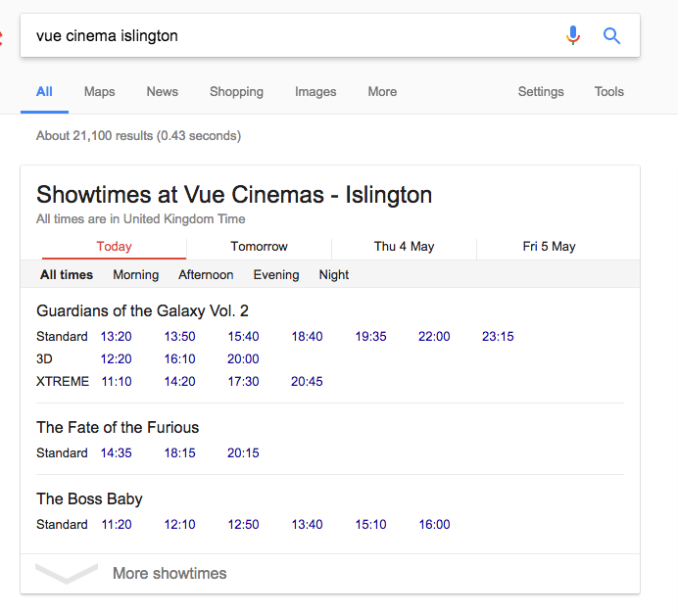Pick Boss Baby 11:20 showtime

click(117, 524)
